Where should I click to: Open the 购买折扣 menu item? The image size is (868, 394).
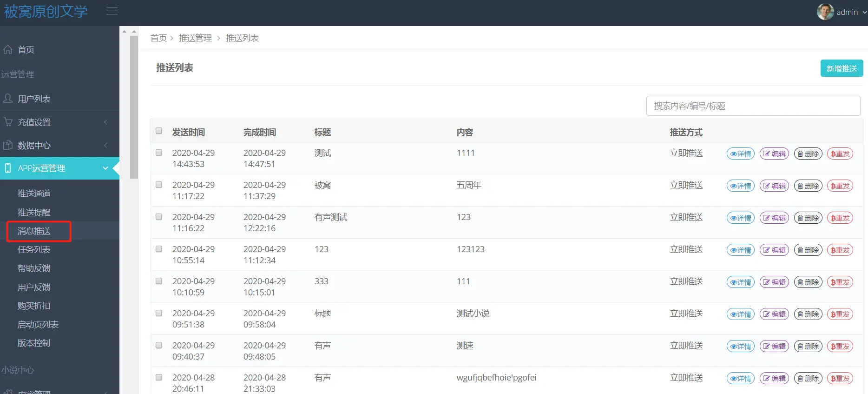point(34,306)
